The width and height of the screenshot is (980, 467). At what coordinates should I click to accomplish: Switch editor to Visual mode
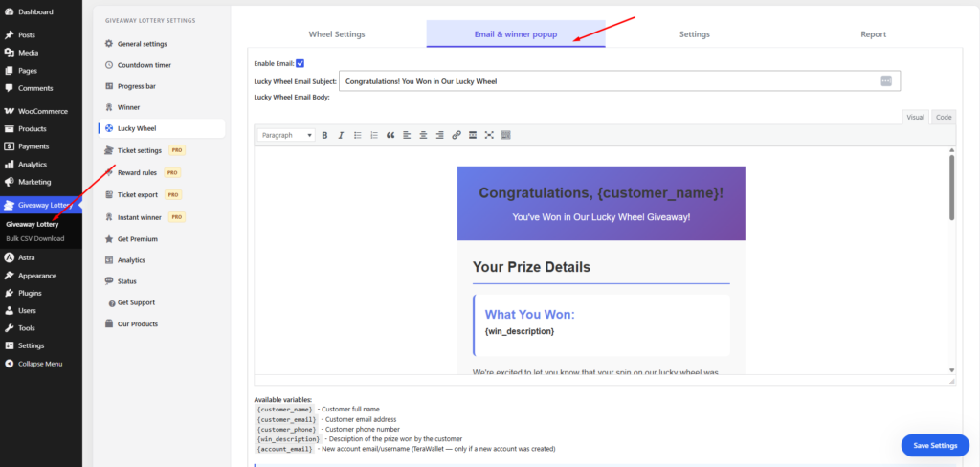click(x=916, y=117)
